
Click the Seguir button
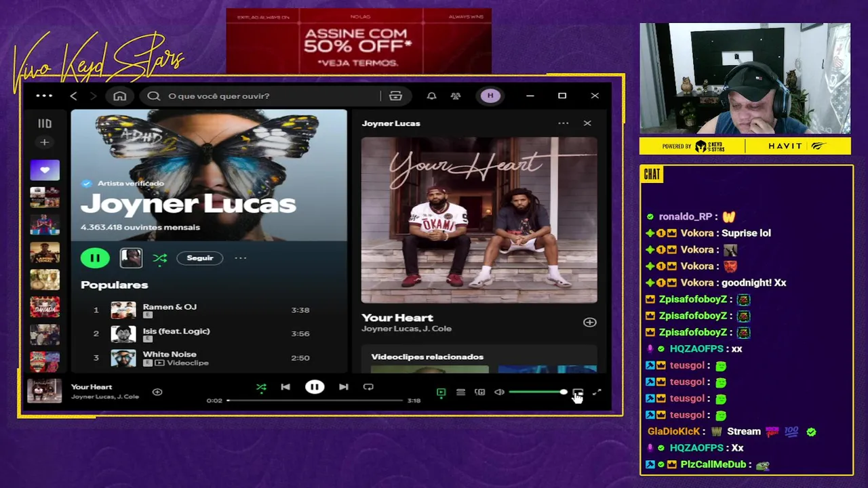[x=200, y=258]
